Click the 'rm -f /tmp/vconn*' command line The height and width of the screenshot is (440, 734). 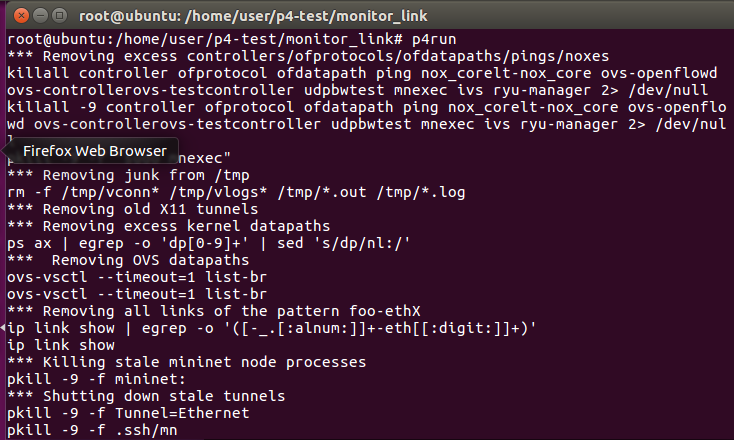coord(236,192)
